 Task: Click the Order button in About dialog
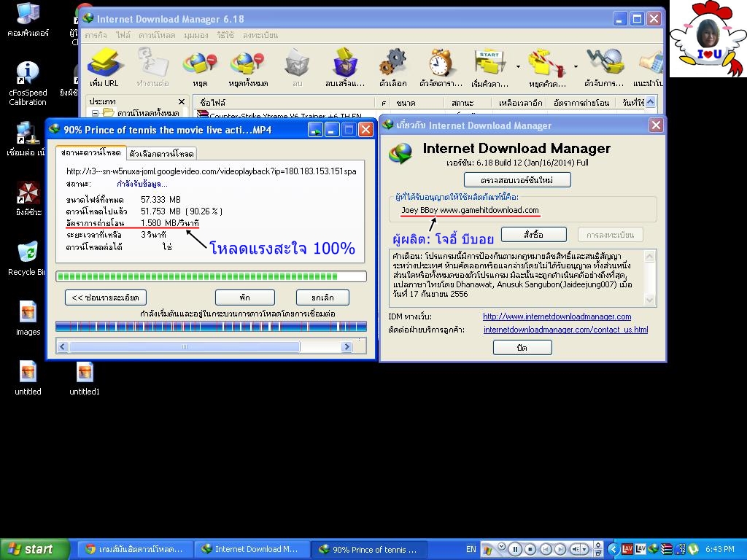pyautogui.click(x=533, y=235)
